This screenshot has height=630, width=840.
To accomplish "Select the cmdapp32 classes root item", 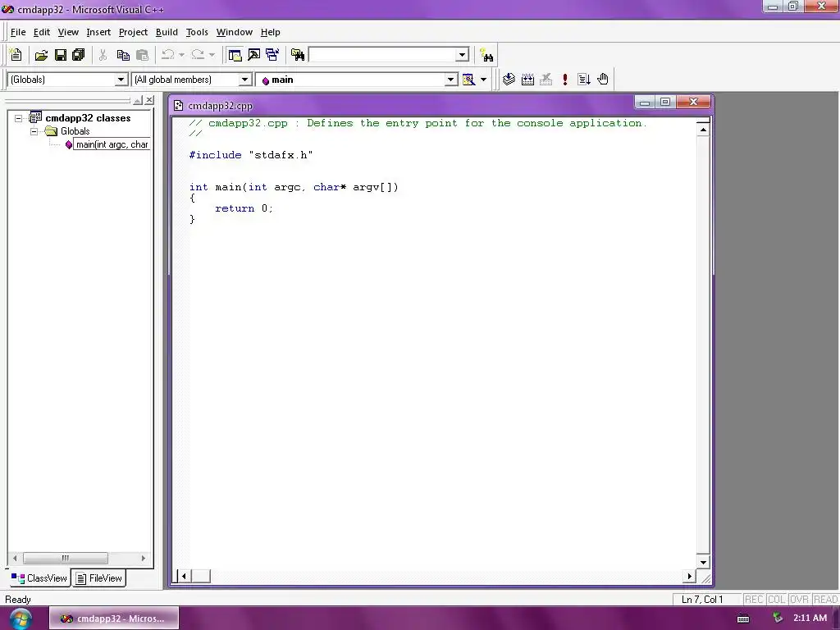I will pos(88,118).
